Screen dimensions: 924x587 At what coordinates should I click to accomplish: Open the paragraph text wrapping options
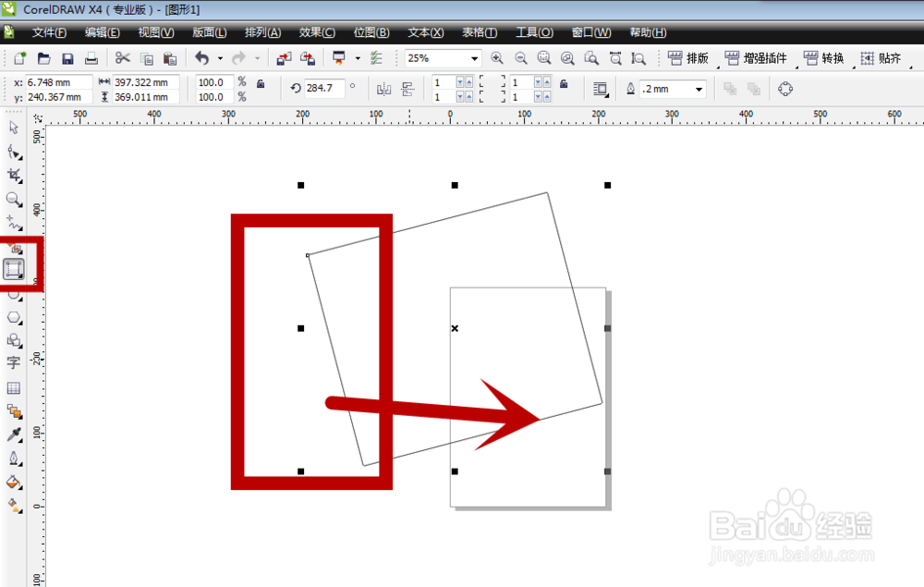[x=601, y=89]
